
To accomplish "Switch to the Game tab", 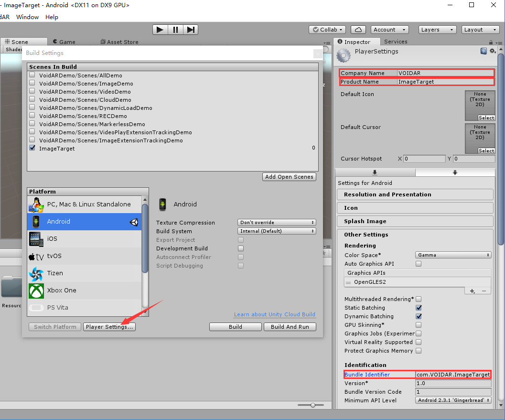I will (64, 42).
